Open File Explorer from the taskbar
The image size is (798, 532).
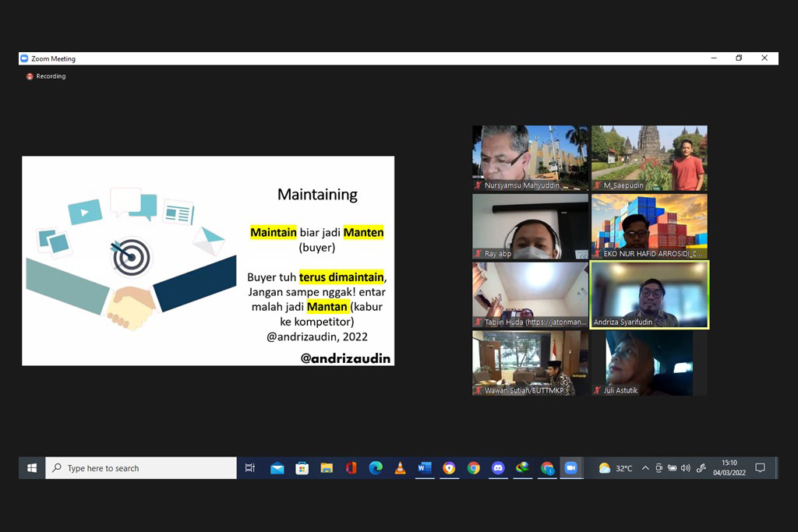(327, 468)
